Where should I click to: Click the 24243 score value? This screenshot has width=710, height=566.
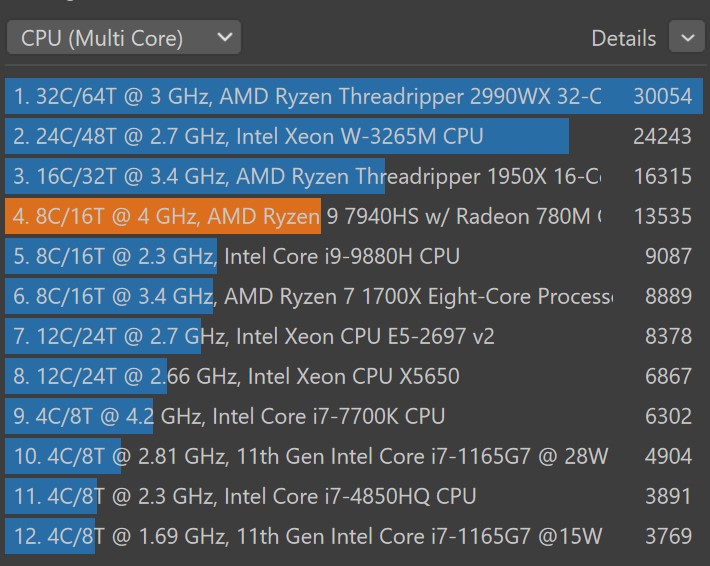click(662, 136)
